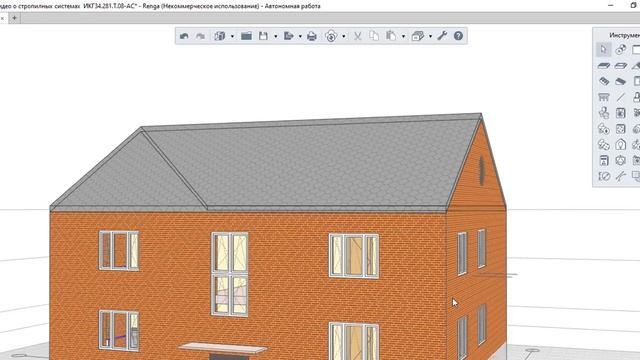Viewport: 640px width, 360px height.
Task: Click the round attic window on gable
Action: pos(482,171)
